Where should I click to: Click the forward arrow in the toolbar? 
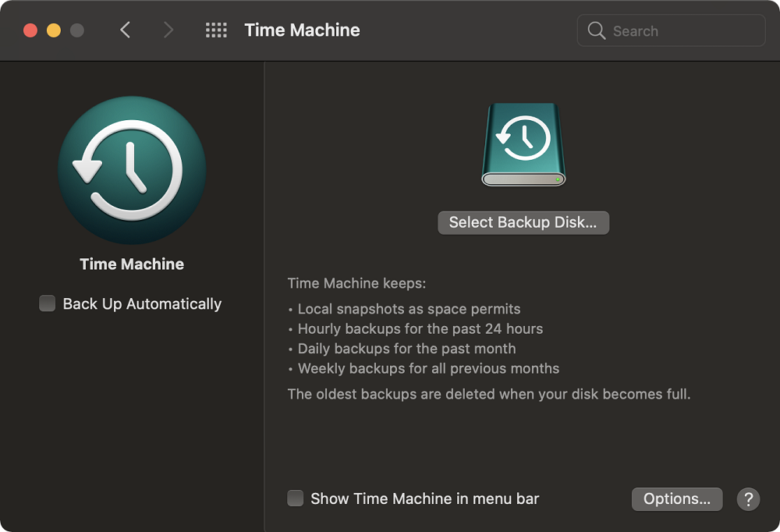tap(168, 30)
